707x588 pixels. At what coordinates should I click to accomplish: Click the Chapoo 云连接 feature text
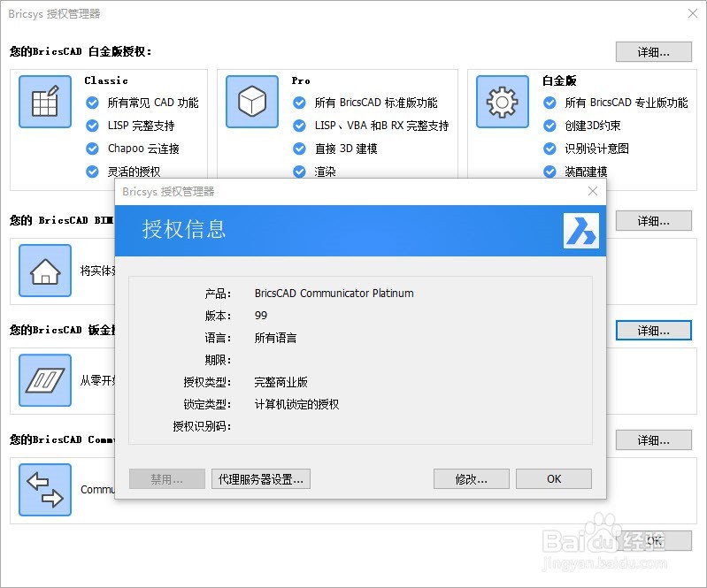pos(143,149)
